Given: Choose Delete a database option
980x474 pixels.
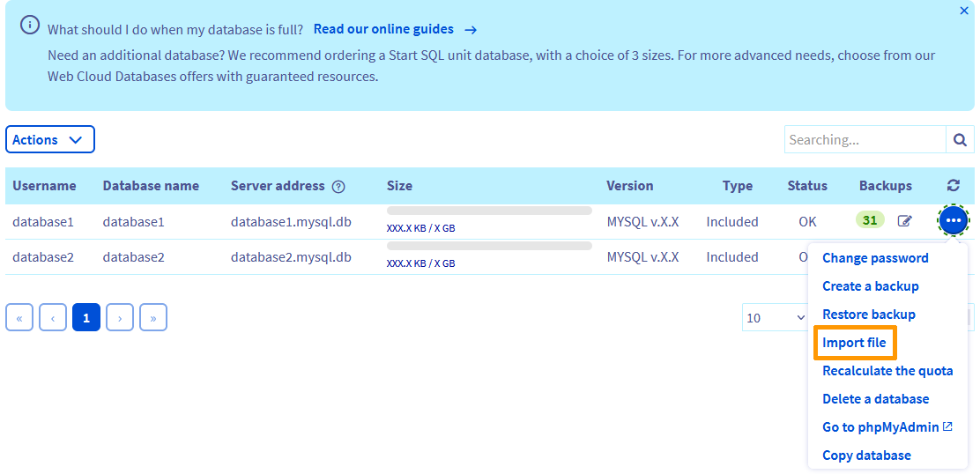Looking at the screenshot, I should pyautogui.click(x=875, y=399).
